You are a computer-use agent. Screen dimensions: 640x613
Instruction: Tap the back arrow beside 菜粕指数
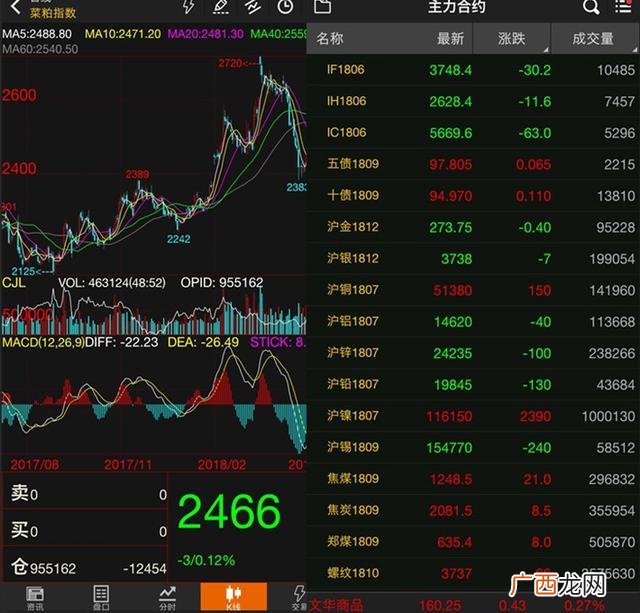point(15,7)
